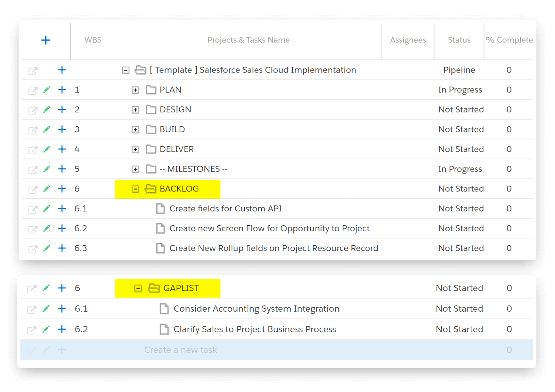Open the MILESTONES row's external link icon
Image resolution: width=555 pixels, height=392 pixels.
33,170
